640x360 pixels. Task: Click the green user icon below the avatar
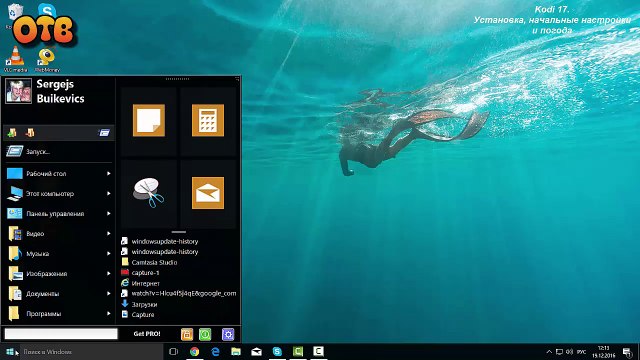pos(12,133)
